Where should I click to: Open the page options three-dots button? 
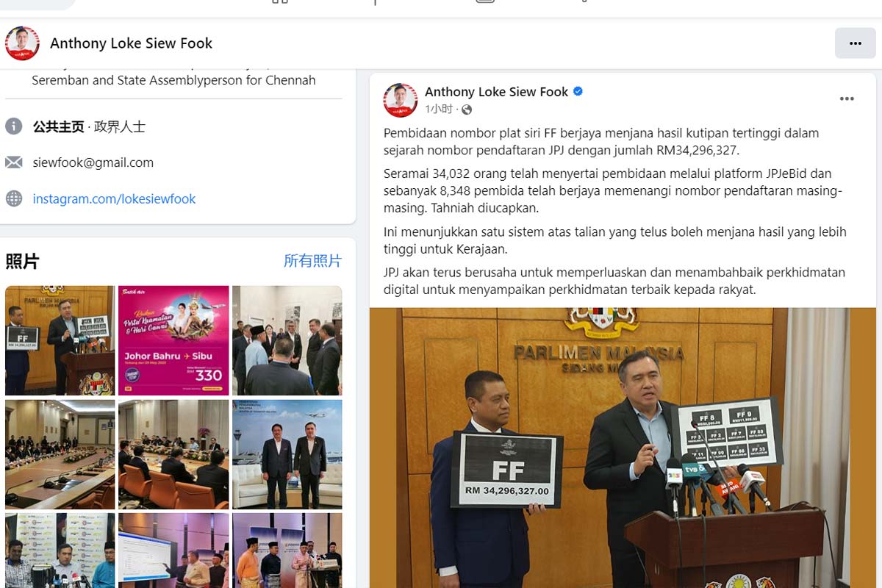(x=855, y=43)
